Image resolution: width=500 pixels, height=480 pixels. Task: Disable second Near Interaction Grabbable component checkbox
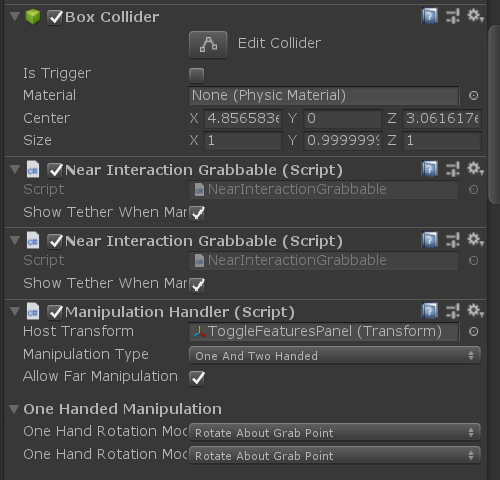55,241
